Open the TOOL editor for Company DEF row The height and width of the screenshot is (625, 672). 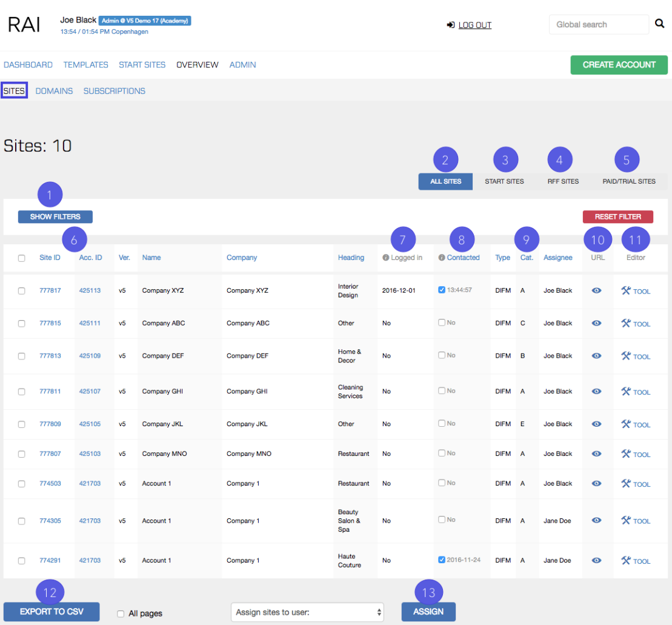coord(635,356)
